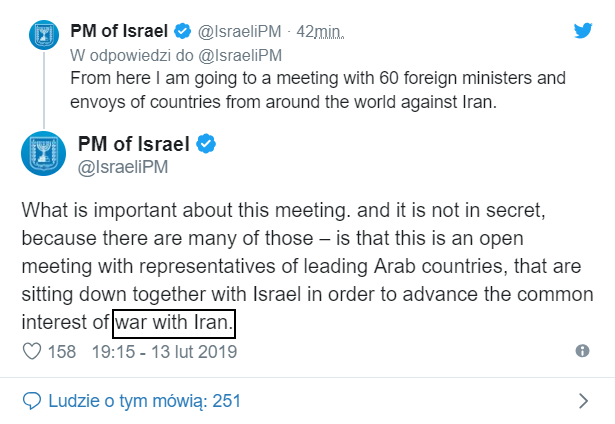Like the tweet with the heart icon
615x424 pixels.
coord(32,351)
